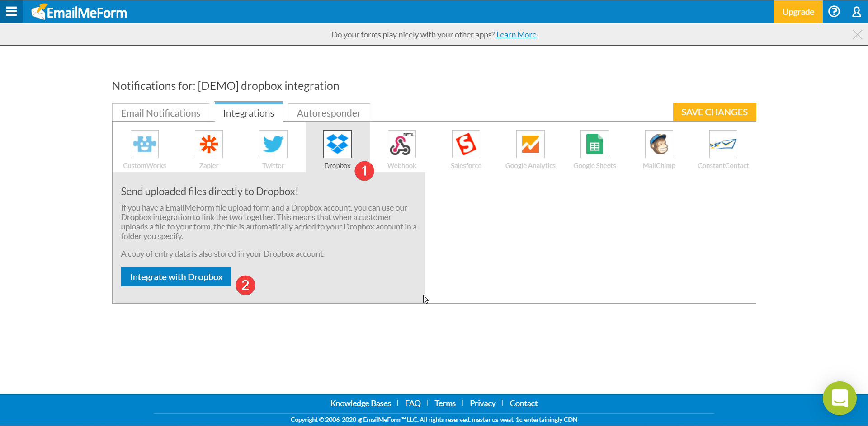Screen dimensions: 868x426
Task: Select the MailChimp integration icon
Action: coord(659,144)
